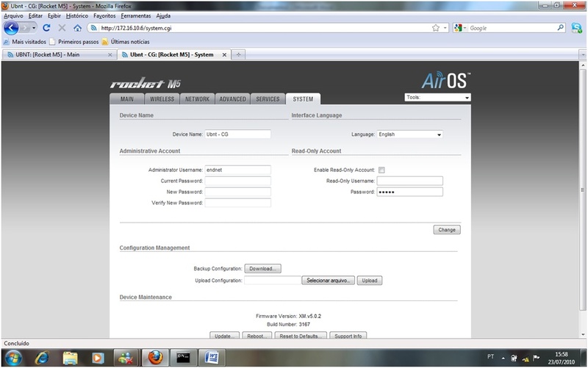This screenshot has width=588, height=368.
Task: Open the Firefox home page icon
Action: coord(77,28)
